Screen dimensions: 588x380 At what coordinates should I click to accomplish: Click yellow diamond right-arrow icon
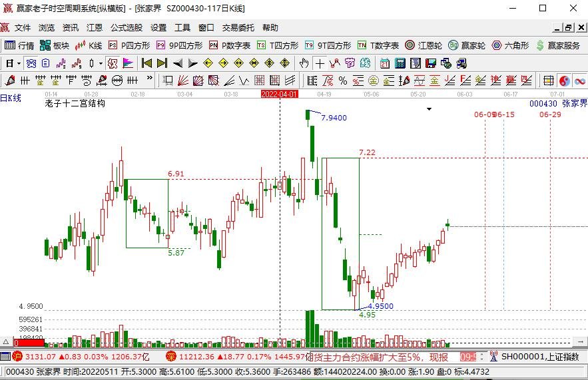[x=224, y=63]
